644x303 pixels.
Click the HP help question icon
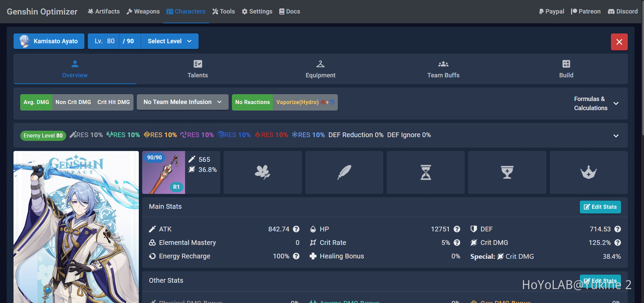click(x=457, y=229)
